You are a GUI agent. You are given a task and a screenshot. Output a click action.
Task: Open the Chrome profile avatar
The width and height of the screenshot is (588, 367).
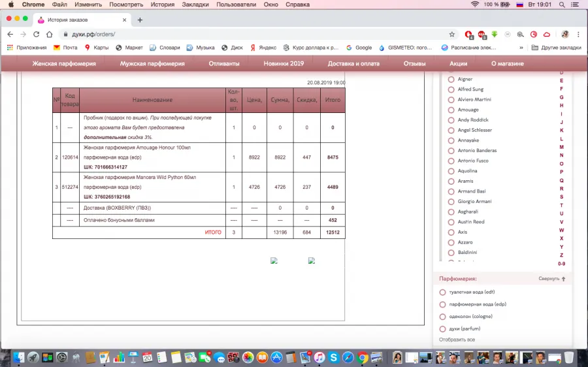[565, 34]
